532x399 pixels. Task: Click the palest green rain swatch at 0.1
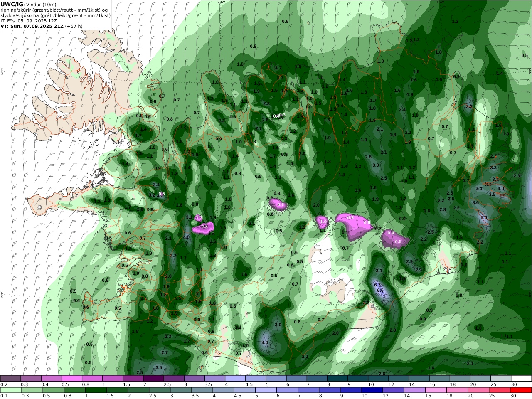click(10, 390)
